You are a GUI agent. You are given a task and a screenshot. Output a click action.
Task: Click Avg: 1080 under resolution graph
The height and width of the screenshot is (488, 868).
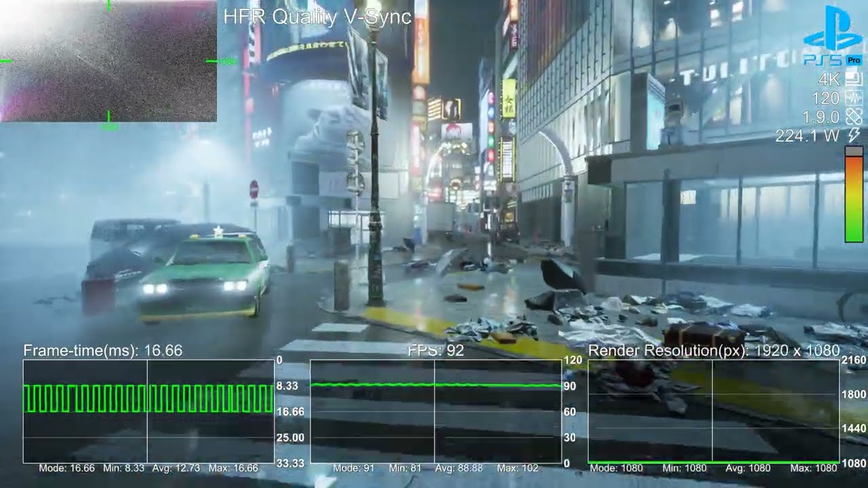[748, 468]
